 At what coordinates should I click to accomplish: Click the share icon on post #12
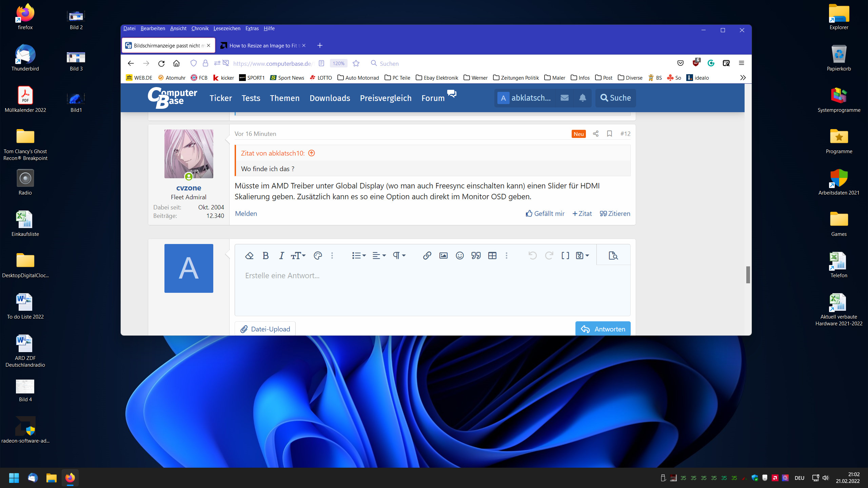coord(595,134)
